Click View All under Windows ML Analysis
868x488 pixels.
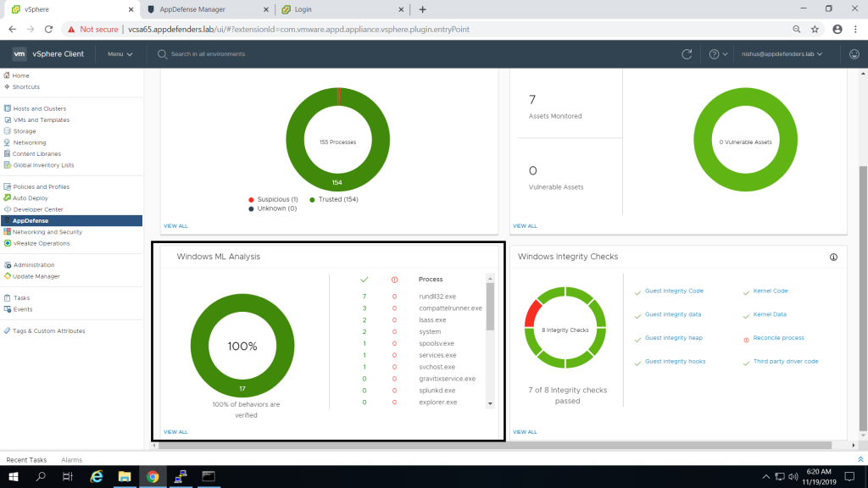tap(175, 432)
